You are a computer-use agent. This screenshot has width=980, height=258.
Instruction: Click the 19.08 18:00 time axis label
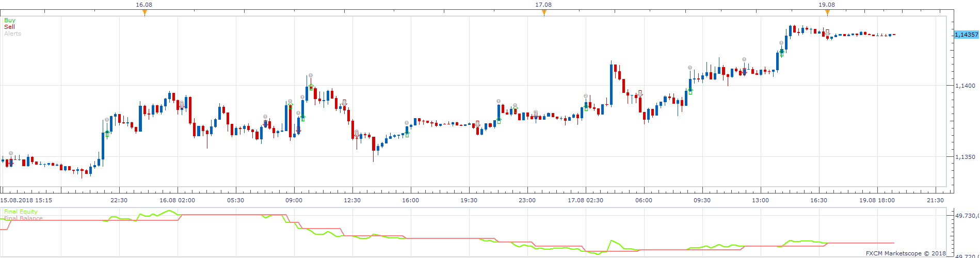(877, 200)
